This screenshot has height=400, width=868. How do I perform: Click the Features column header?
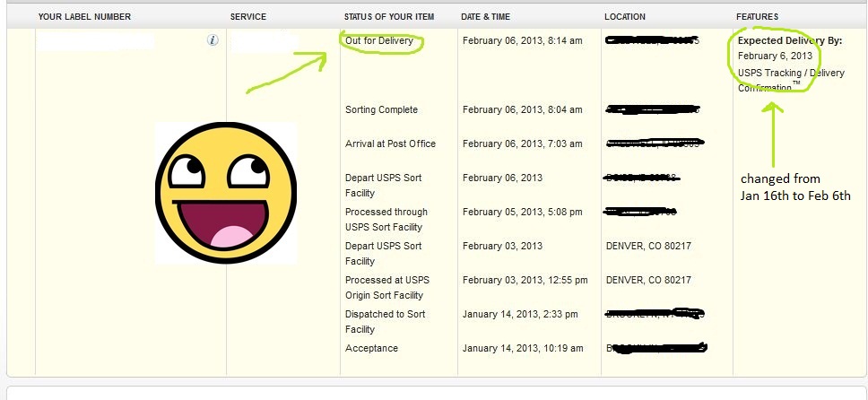[757, 17]
